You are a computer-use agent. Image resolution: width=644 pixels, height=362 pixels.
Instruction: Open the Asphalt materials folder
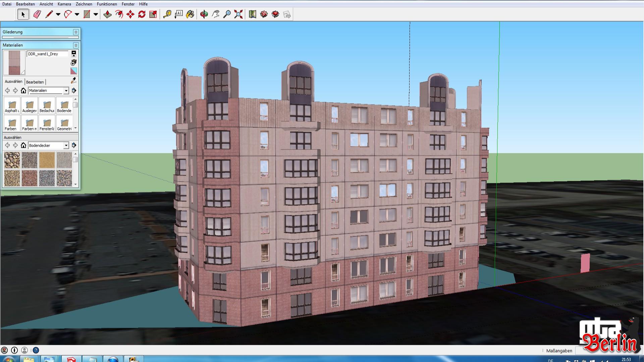click(x=12, y=106)
